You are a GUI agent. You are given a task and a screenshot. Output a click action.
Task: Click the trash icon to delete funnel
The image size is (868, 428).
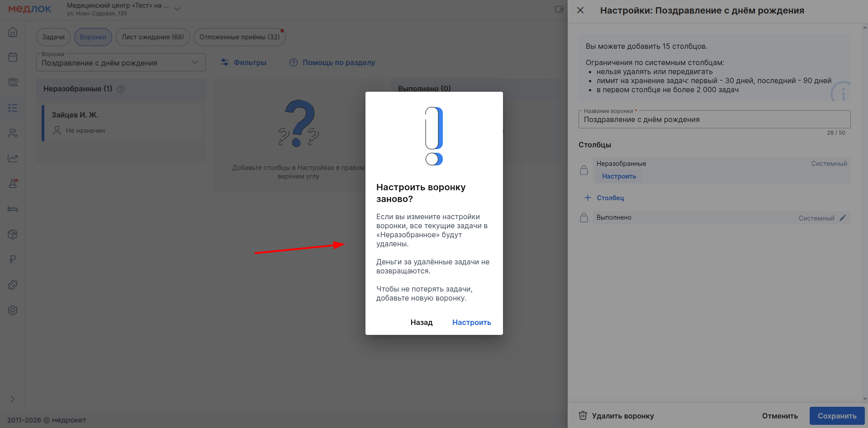tap(583, 416)
